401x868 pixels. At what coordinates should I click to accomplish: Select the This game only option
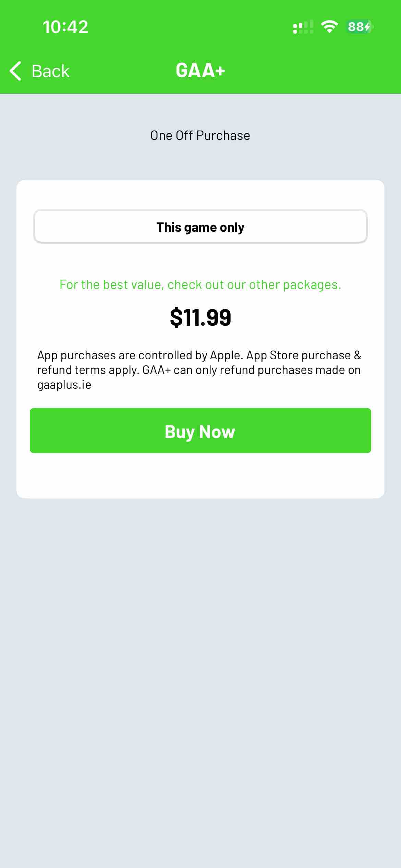tap(200, 227)
